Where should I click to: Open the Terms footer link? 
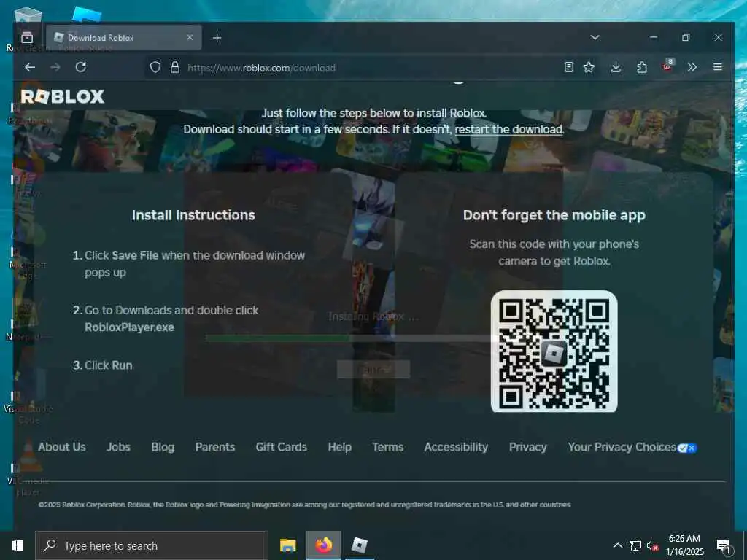pyautogui.click(x=388, y=447)
